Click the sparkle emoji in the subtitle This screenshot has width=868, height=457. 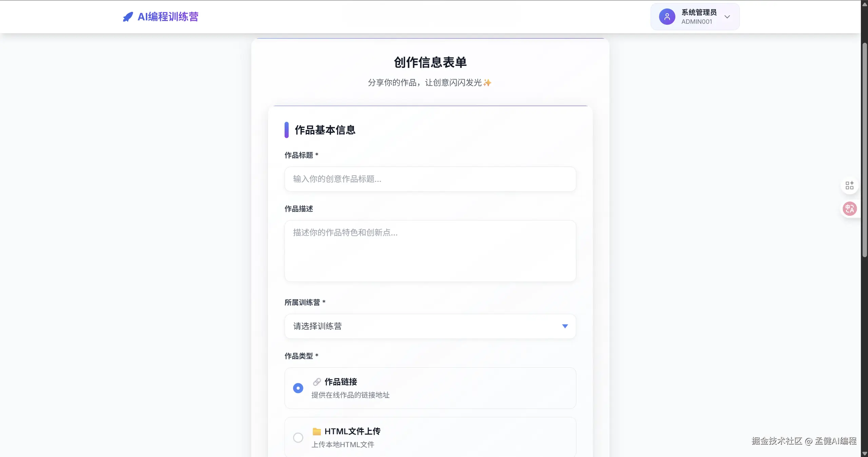coord(487,83)
